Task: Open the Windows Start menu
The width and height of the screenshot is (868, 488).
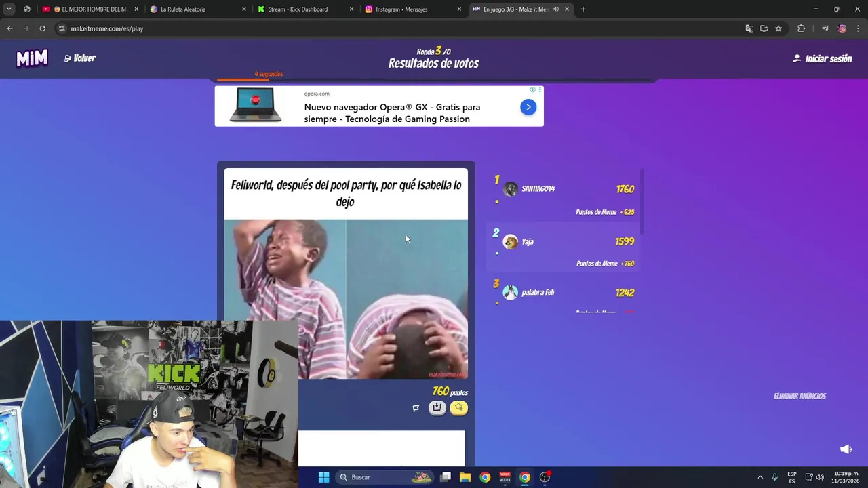Action: pos(323,477)
